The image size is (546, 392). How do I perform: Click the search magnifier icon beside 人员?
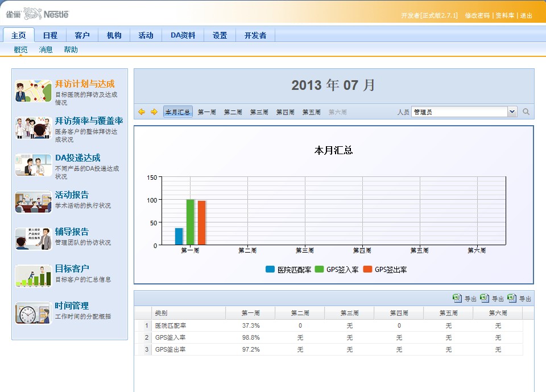point(526,112)
